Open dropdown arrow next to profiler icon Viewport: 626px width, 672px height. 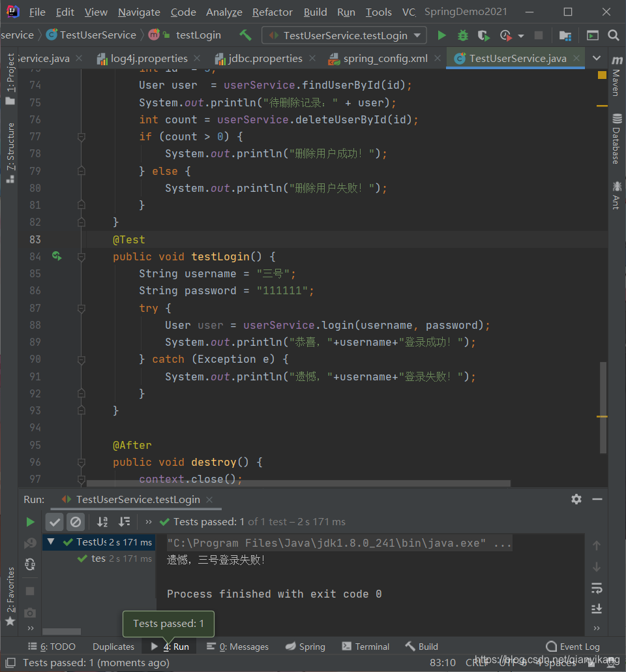pyautogui.click(x=521, y=36)
